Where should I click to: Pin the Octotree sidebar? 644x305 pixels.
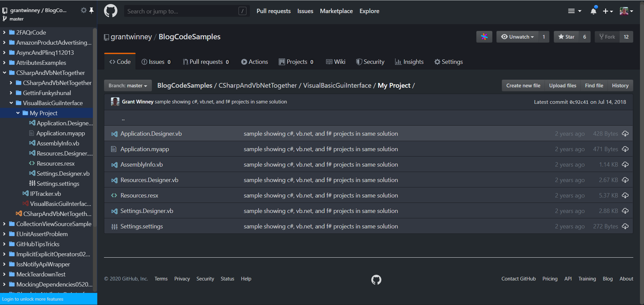click(x=91, y=10)
